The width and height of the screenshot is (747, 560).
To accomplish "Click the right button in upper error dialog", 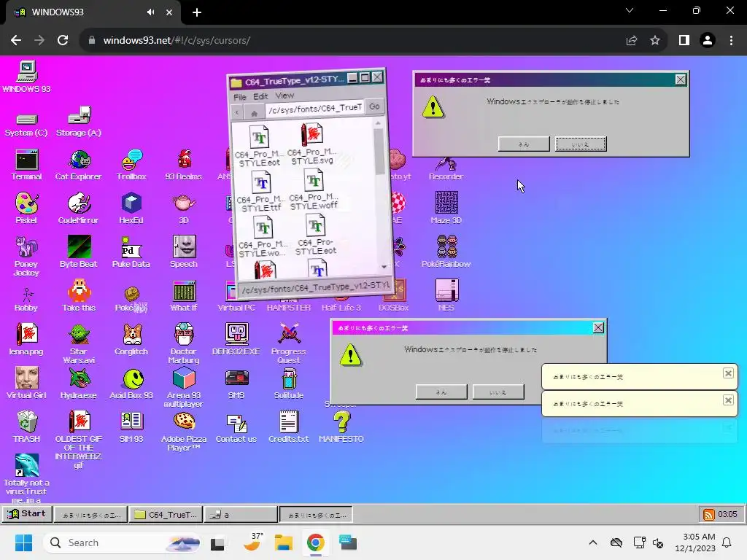I will coord(581,144).
